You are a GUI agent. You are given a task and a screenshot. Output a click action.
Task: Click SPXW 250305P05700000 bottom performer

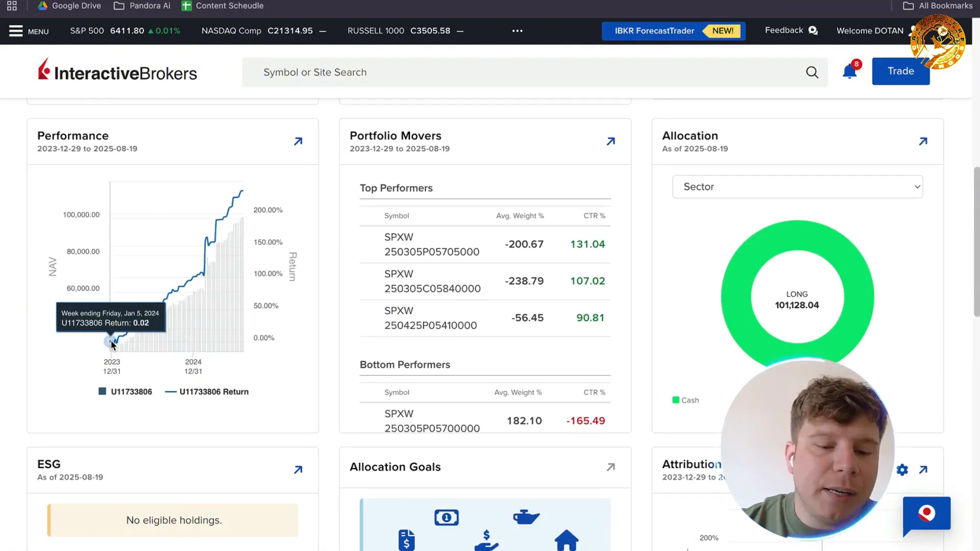tap(432, 421)
